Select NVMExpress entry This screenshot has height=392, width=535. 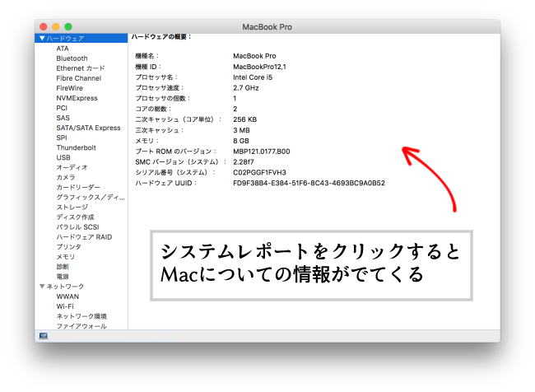(x=77, y=98)
